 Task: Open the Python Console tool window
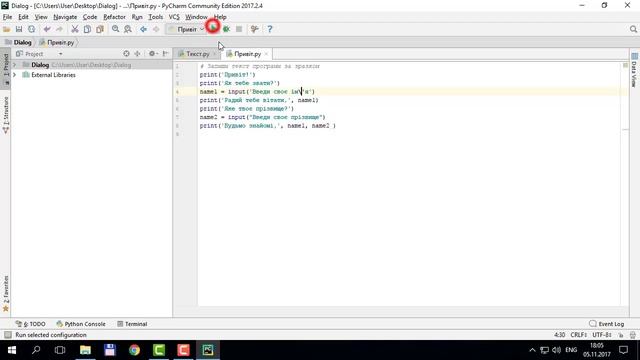pyautogui.click(x=81, y=324)
